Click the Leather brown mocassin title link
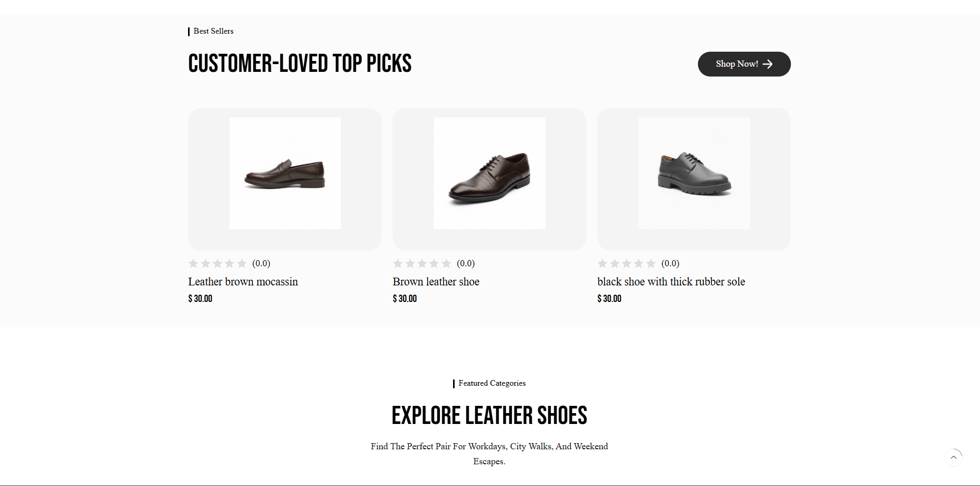 (x=243, y=282)
